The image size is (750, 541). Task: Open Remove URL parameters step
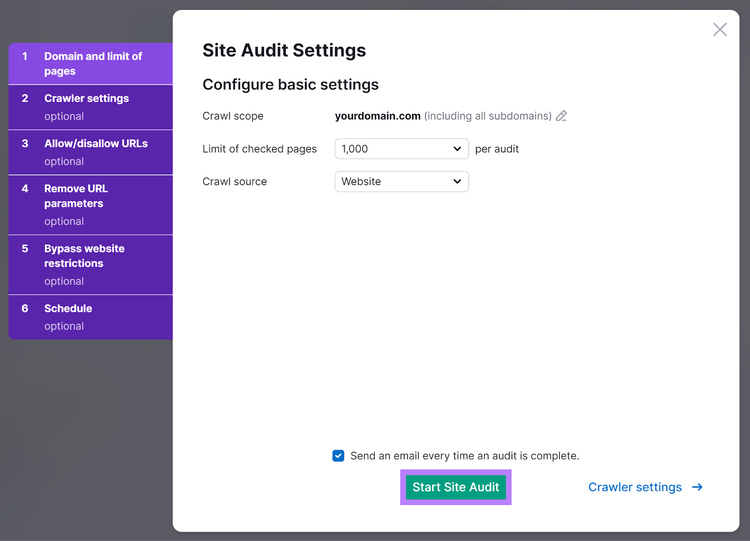90,205
